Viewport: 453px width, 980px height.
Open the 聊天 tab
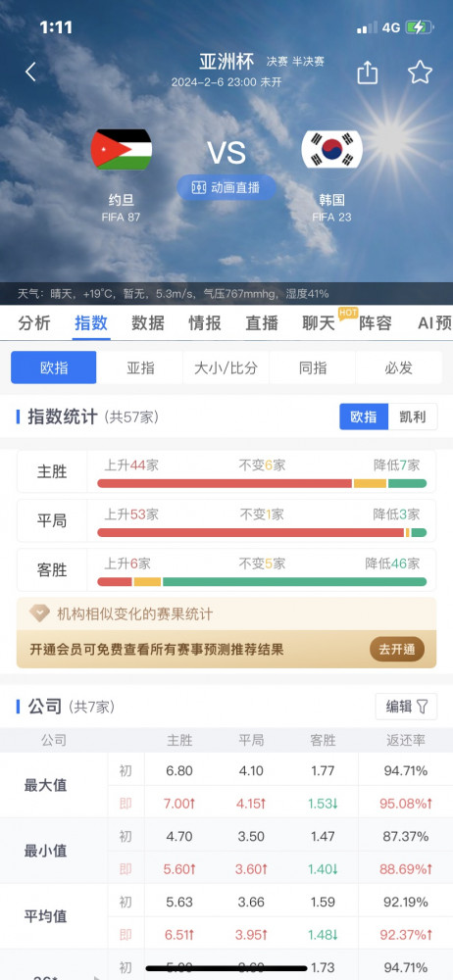click(x=319, y=322)
